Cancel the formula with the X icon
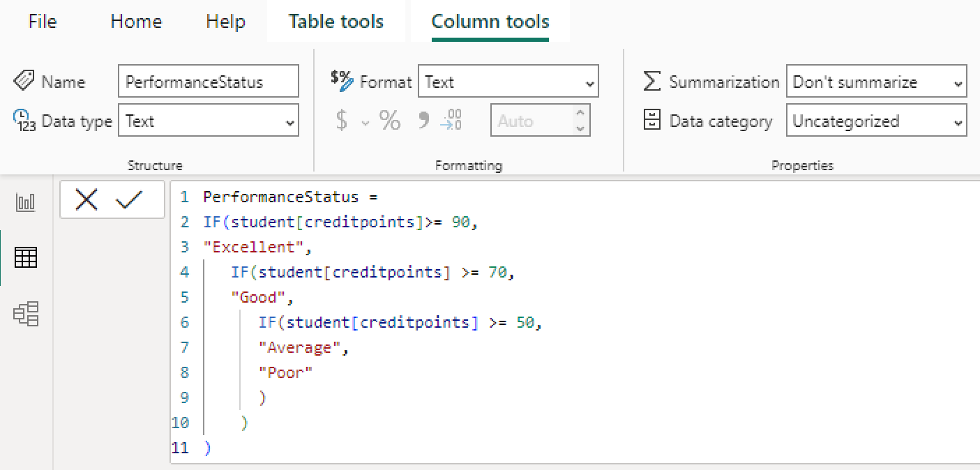The width and height of the screenshot is (980, 470). [x=86, y=200]
